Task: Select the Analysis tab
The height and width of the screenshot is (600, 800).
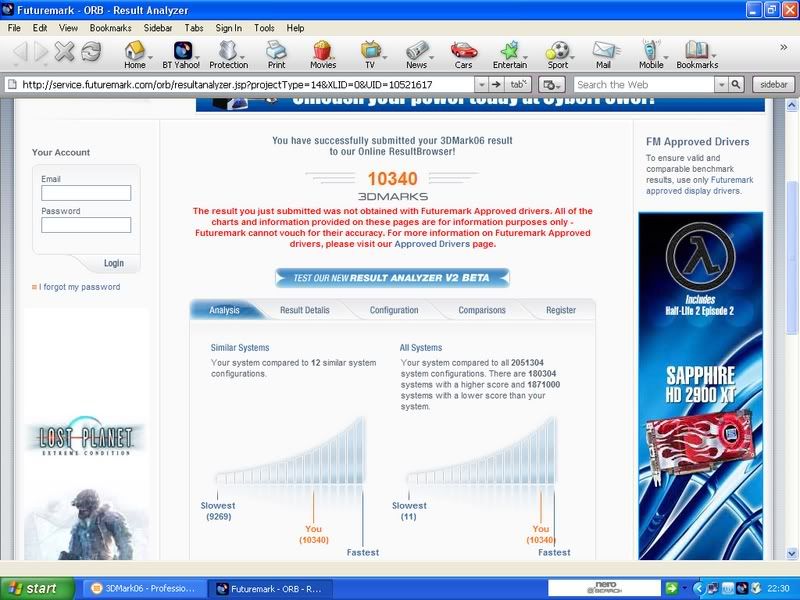Action: coord(224,310)
